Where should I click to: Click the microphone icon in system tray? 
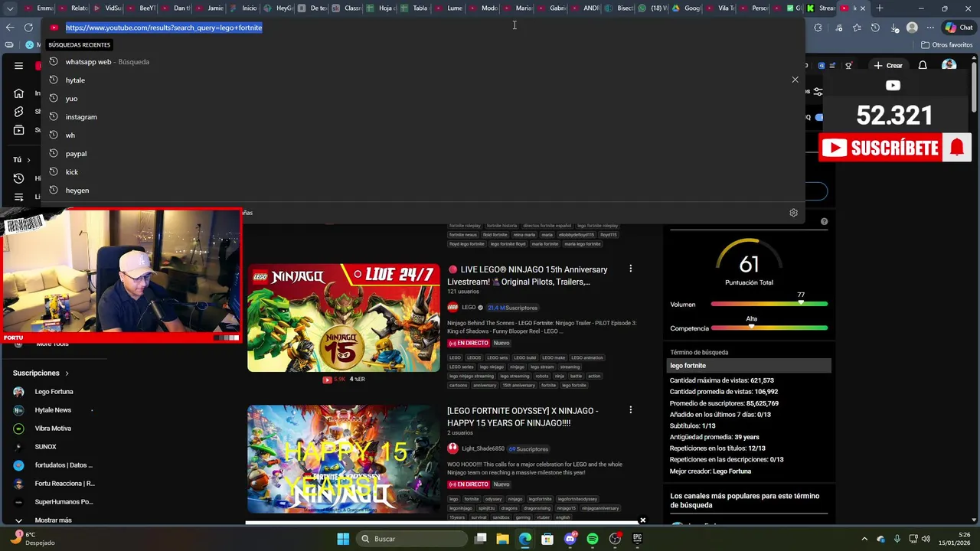[897, 539]
